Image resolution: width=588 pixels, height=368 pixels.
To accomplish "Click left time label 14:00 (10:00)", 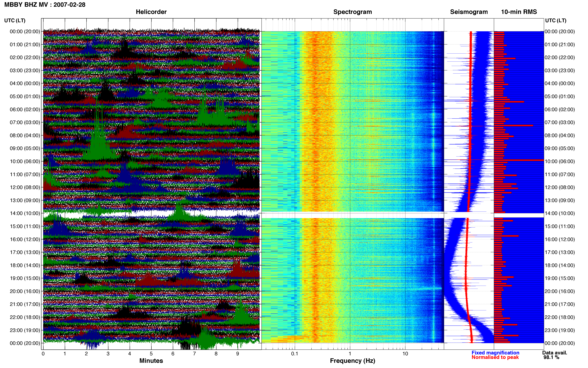I will click(x=25, y=213).
